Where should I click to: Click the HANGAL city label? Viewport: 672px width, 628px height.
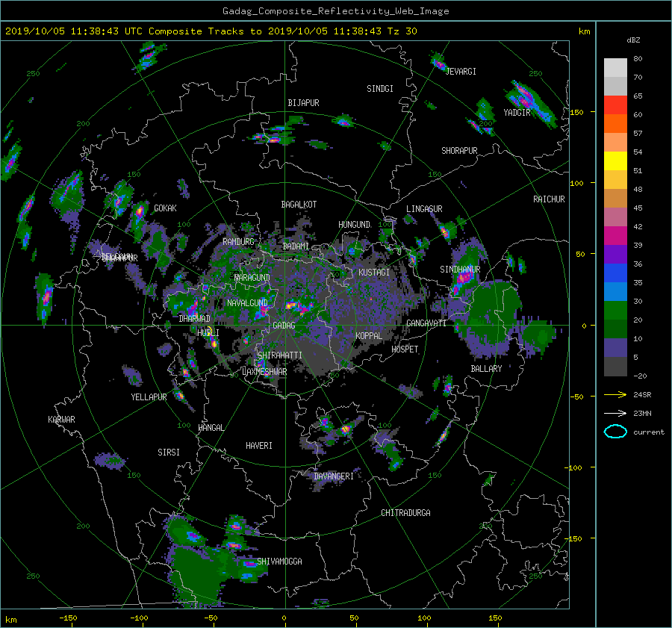click(x=211, y=428)
